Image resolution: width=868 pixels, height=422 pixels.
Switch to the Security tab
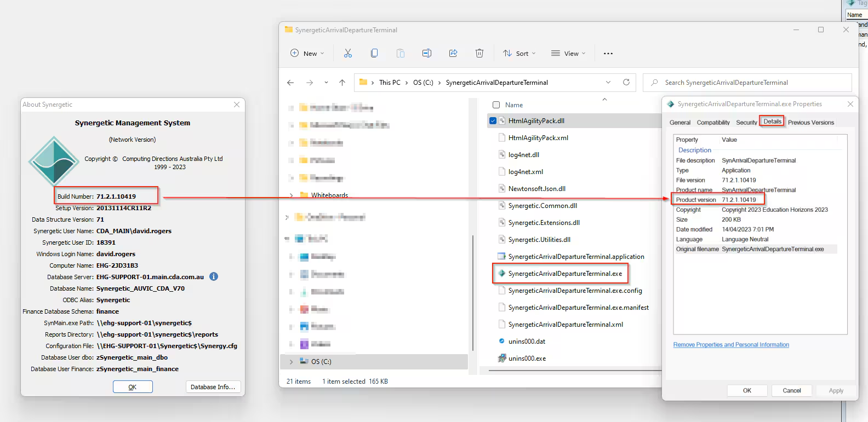coord(746,123)
